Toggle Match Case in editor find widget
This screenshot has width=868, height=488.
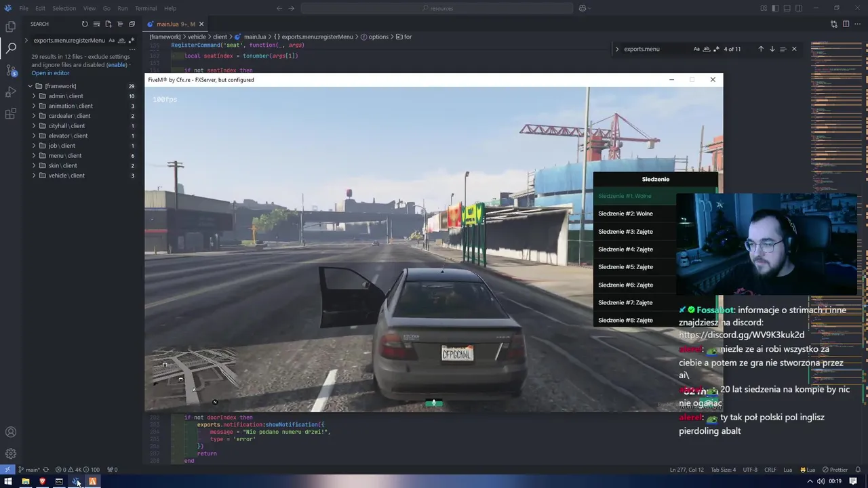[x=696, y=49]
